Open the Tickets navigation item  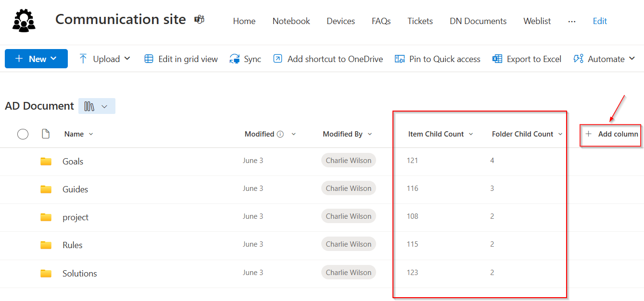click(x=420, y=21)
